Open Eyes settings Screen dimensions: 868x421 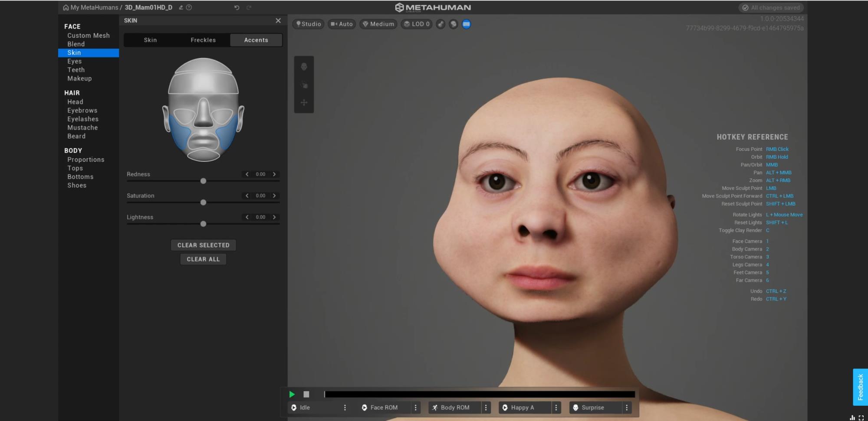(75, 61)
